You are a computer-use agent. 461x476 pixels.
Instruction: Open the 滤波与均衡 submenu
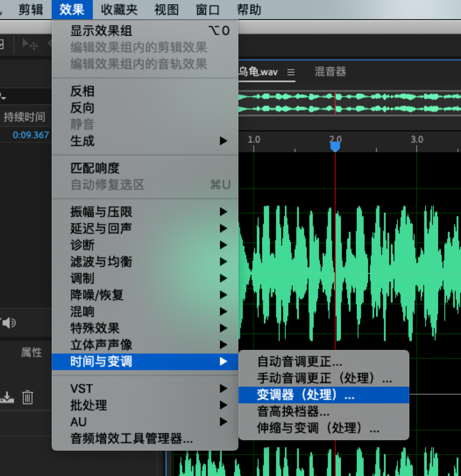(145, 261)
